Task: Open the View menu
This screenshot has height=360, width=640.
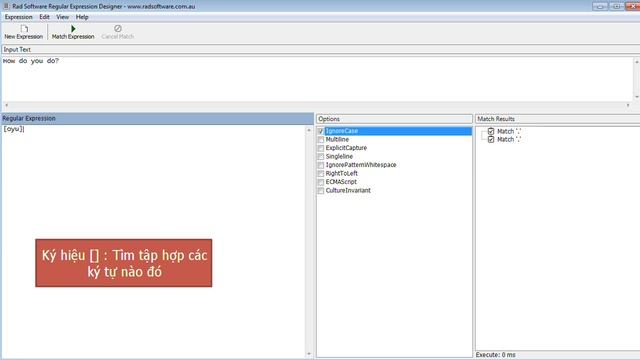Action: 62,17
